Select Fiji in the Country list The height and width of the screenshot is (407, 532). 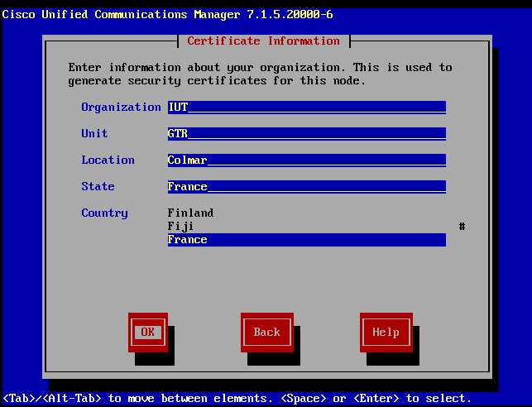pyautogui.click(x=307, y=226)
